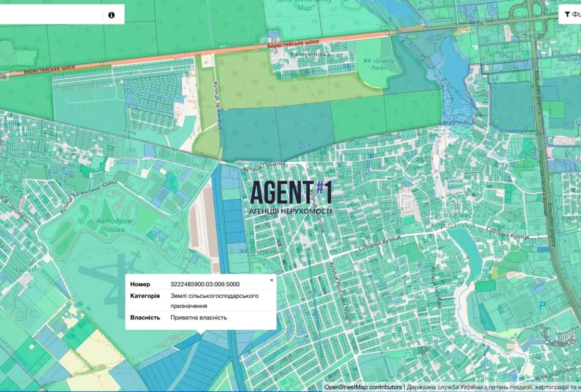
Task: Click the pointer tip below the popup
Action: pyautogui.click(x=201, y=332)
